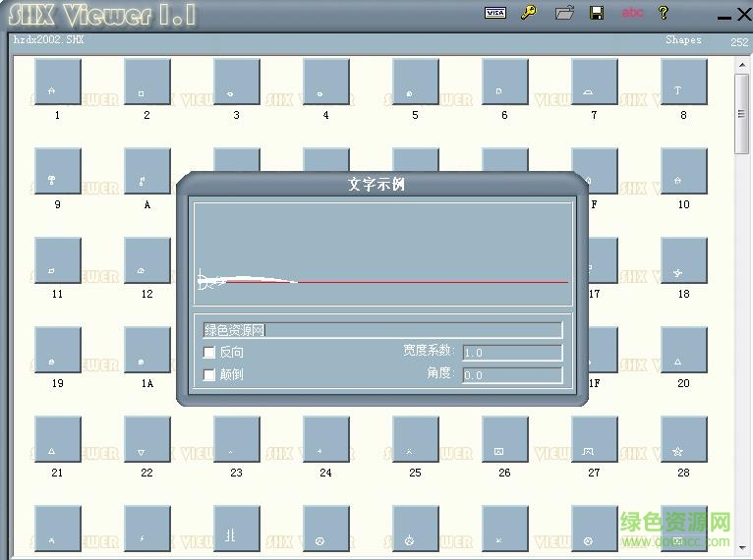This screenshot has width=753, height=560.
Task: Click the red abc text sample icon
Action: 632,13
